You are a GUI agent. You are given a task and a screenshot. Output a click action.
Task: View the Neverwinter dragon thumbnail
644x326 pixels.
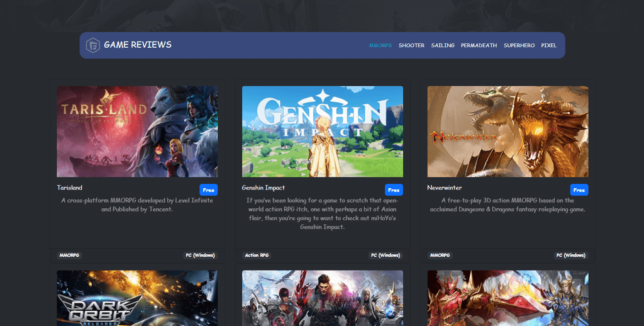(508, 132)
